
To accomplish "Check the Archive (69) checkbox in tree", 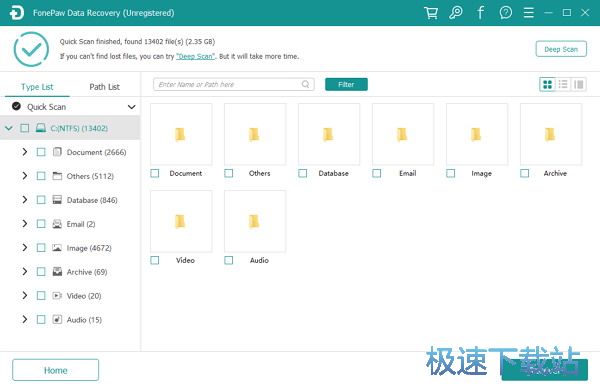I will pyautogui.click(x=41, y=272).
